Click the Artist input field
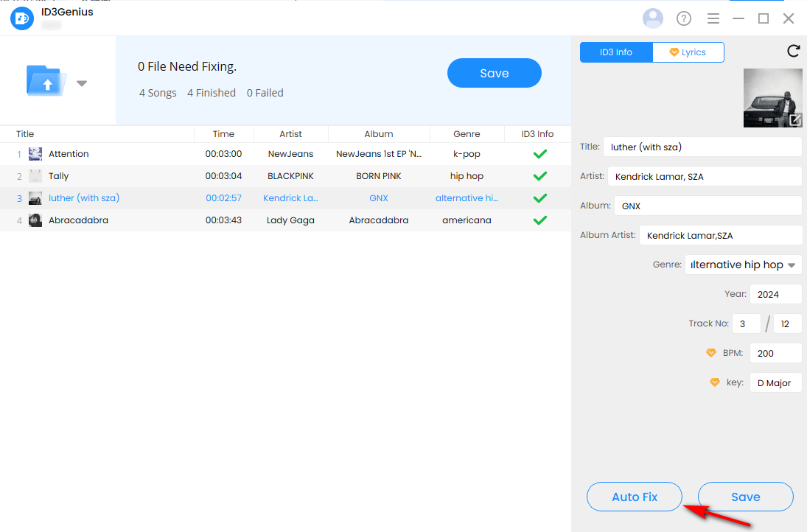Viewport: 807px width, 532px height. 705,177
